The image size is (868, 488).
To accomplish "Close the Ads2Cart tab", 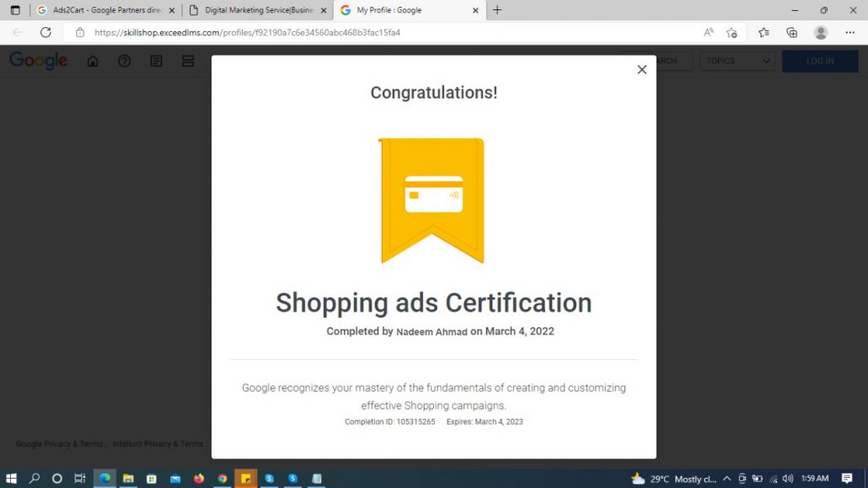I will (172, 10).
